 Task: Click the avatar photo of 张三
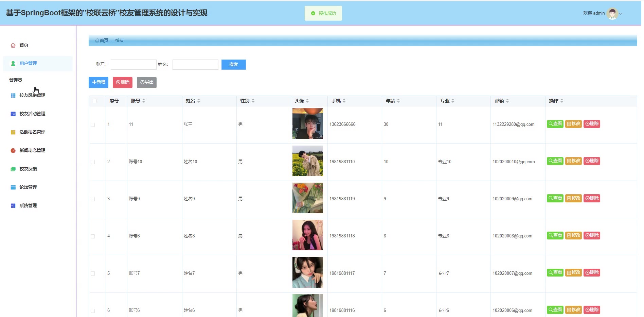coord(308,123)
